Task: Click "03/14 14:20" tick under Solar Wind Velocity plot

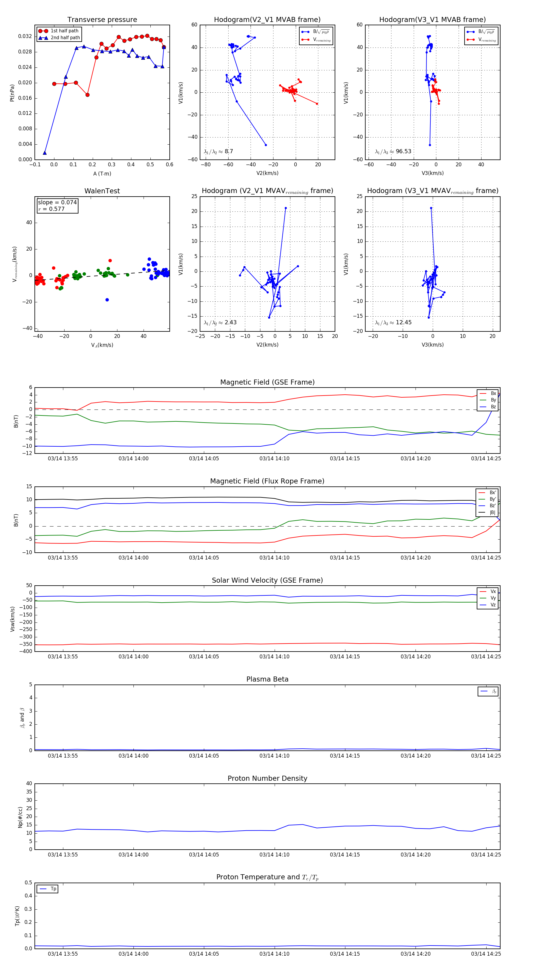Action: [x=416, y=657]
